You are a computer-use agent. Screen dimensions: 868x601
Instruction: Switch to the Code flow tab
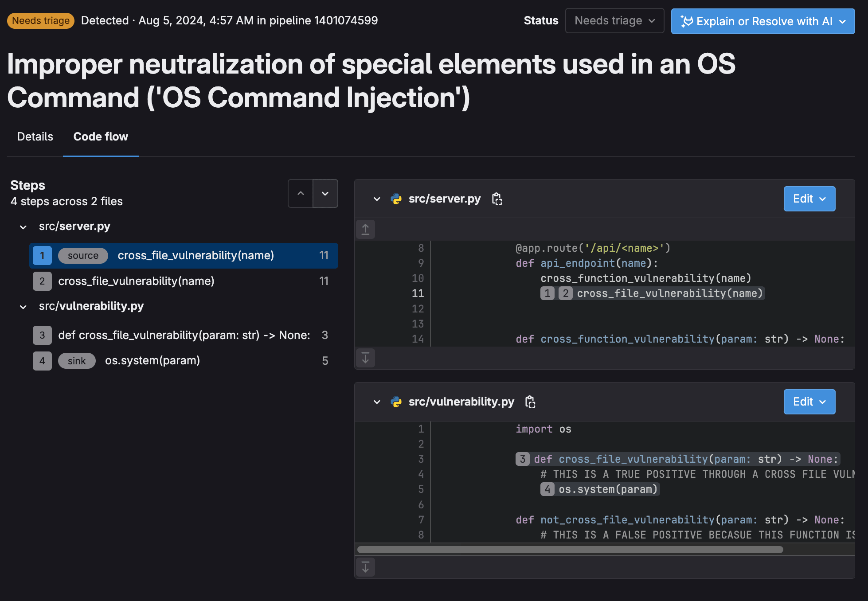point(101,137)
